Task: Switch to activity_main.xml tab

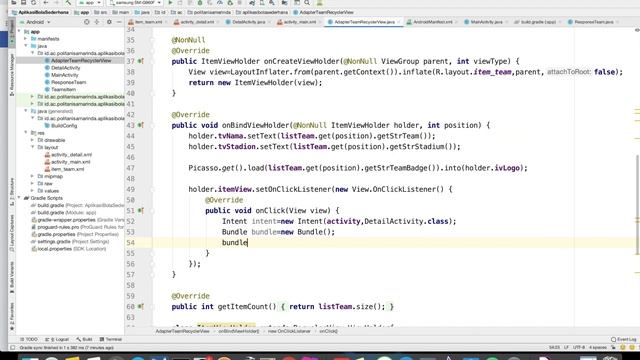Action: pyautogui.click(x=300, y=22)
